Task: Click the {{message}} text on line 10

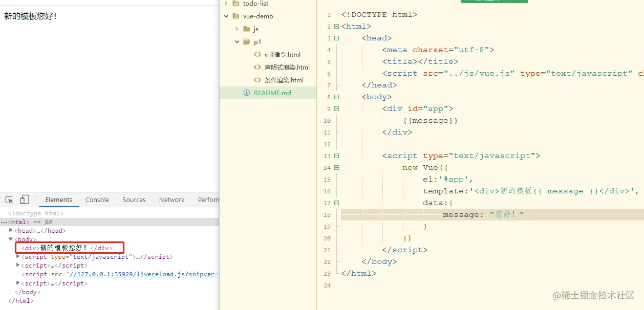Action: click(x=430, y=121)
